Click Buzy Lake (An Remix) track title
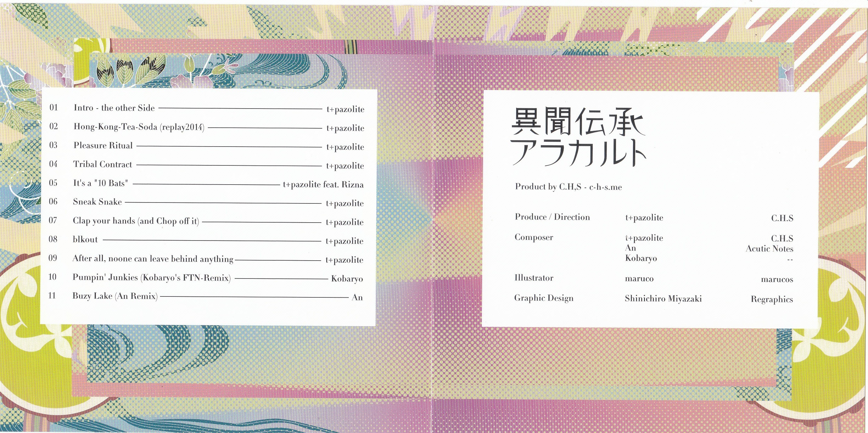 coord(115,296)
